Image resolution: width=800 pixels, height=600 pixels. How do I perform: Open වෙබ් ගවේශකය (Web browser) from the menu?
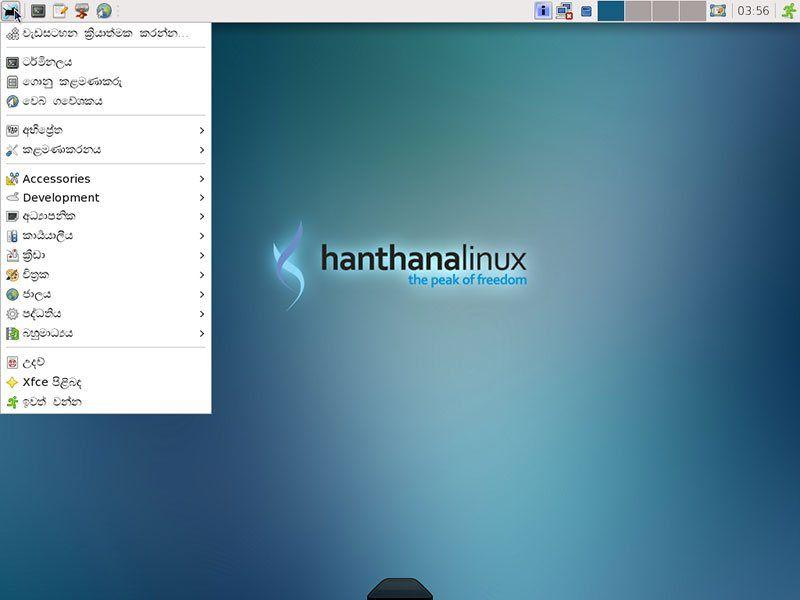pos(106,101)
